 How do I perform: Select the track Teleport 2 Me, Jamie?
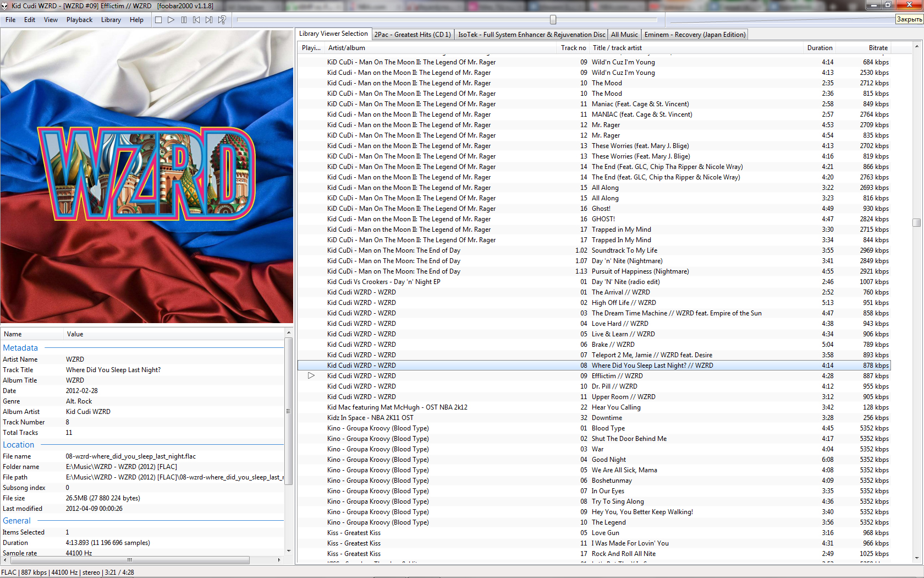tap(593, 355)
